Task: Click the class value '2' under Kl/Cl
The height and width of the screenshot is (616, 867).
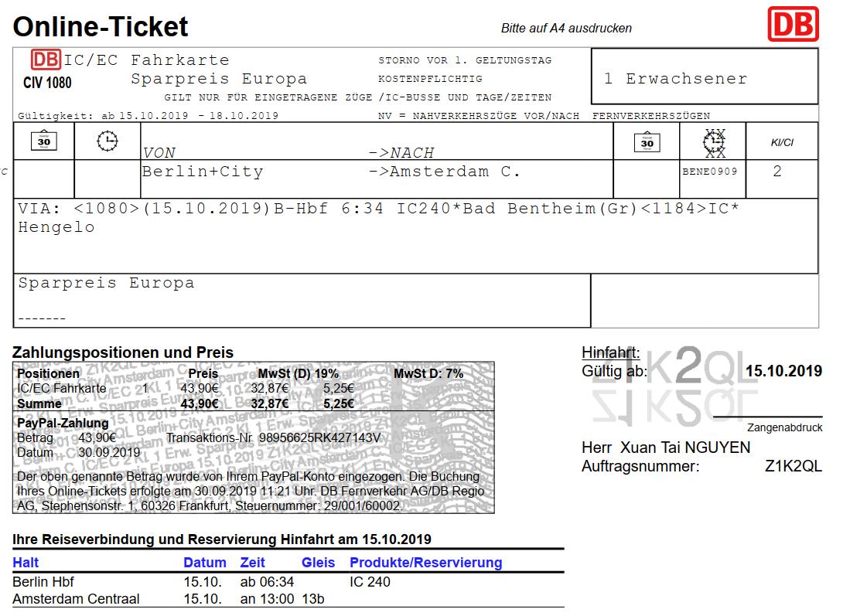Action: tap(777, 172)
